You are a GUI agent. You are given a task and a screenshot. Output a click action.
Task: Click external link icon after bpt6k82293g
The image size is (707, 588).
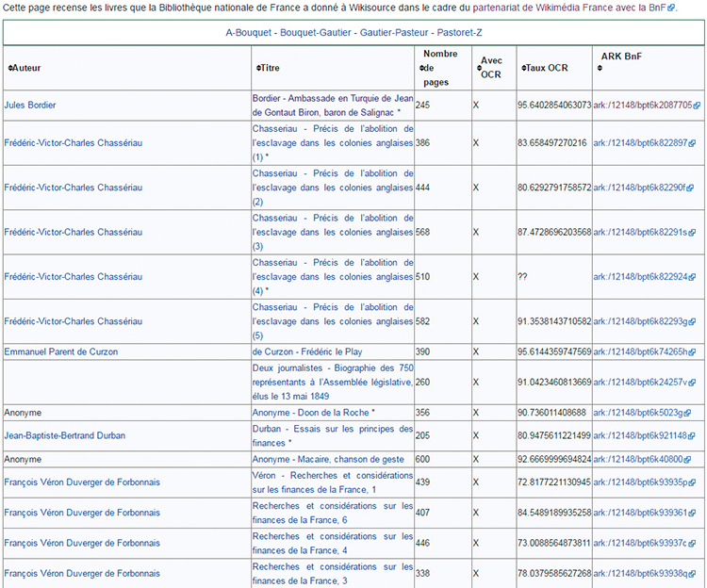click(692, 321)
